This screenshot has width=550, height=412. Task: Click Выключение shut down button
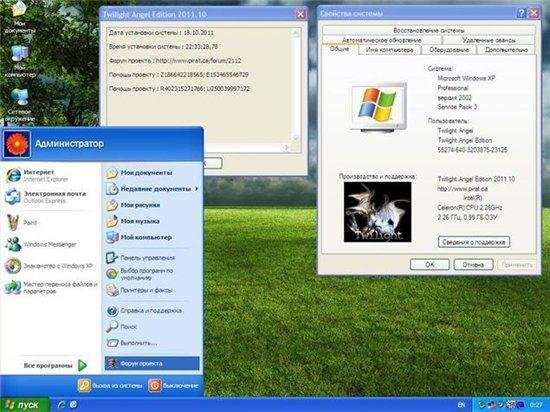pyautogui.click(x=173, y=386)
